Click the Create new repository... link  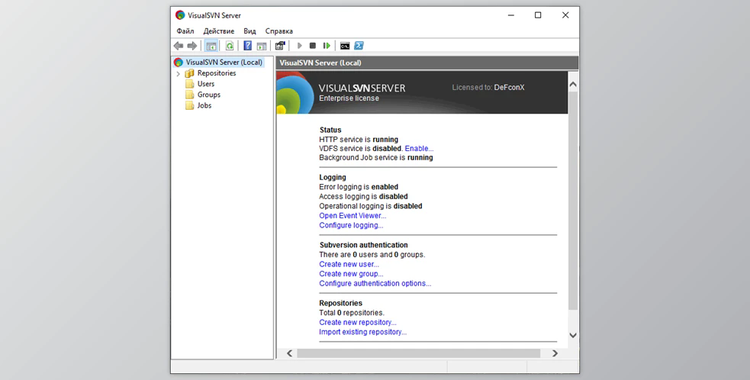pos(358,322)
